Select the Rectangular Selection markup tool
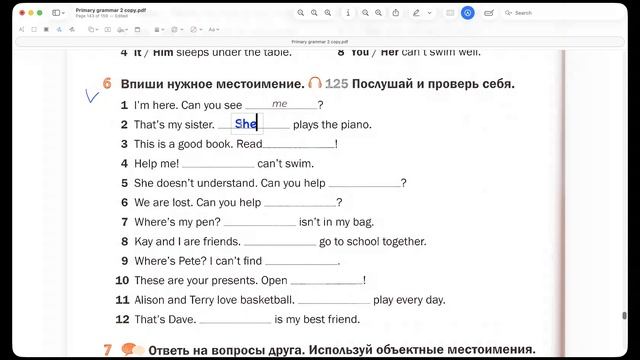Viewport: 640px width, 360px height. tap(34, 29)
